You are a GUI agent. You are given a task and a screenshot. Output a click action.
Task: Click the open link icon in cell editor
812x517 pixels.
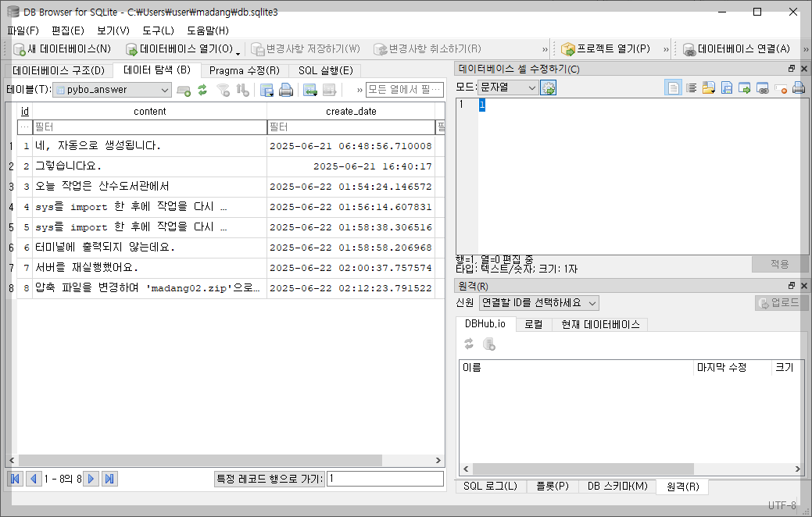coord(762,88)
